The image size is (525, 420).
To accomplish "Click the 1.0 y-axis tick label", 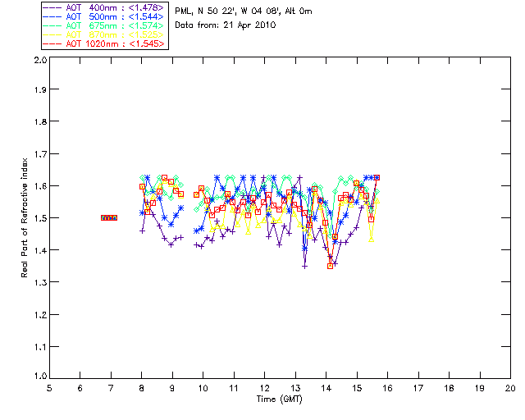I will (x=40, y=377).
